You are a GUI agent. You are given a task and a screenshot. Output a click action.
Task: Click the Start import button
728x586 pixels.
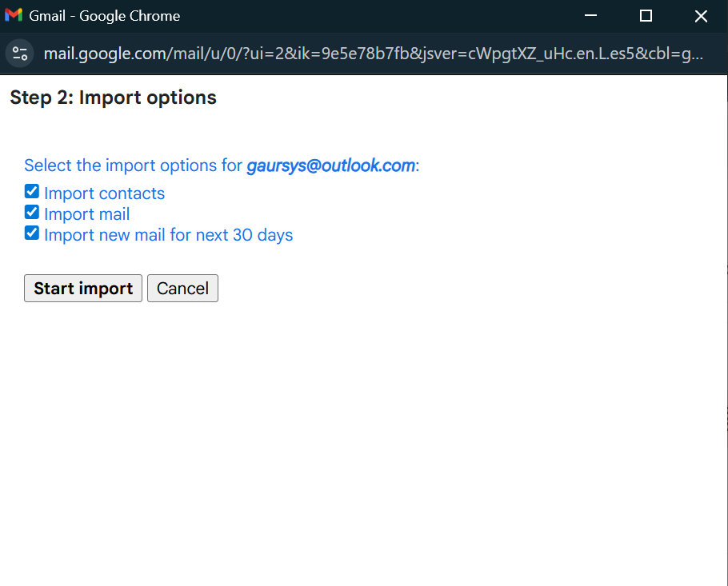click(83, 288)
